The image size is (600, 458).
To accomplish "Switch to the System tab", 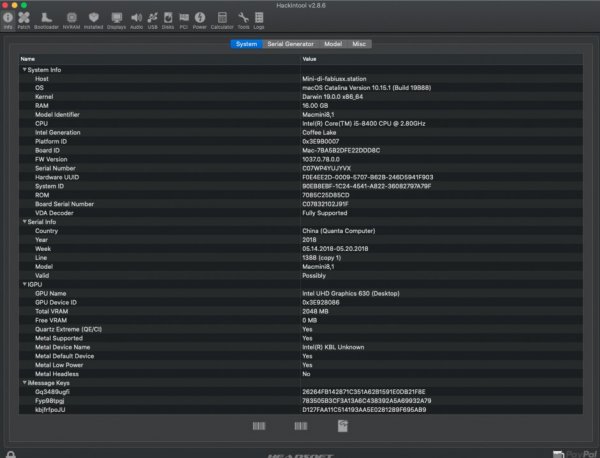I will tap(246, 44).
